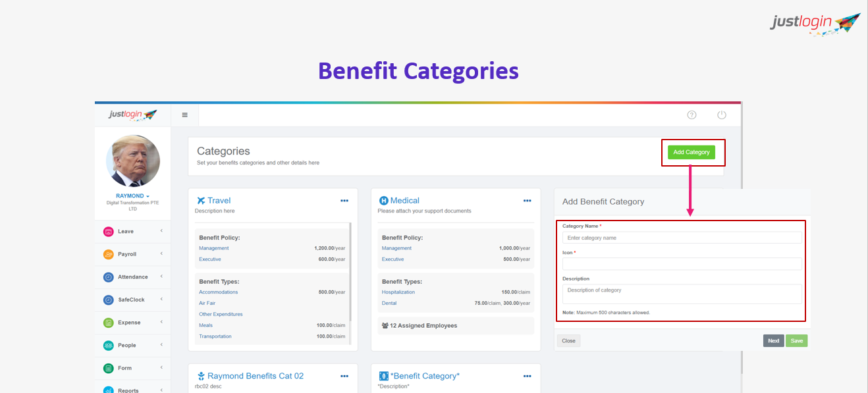Viewport: 868px width, 393px height.
Task: Expand the Reports sidebar section
Action: [x=125, y=389]
